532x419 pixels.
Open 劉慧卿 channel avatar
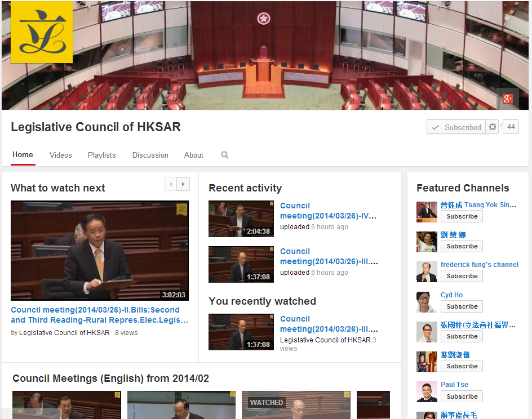[x=427, y=242]
